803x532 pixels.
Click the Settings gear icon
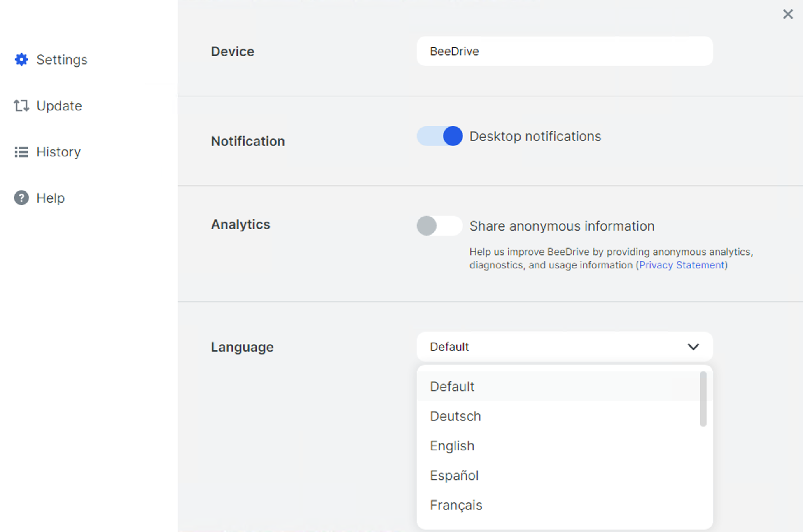pos(21,60)
